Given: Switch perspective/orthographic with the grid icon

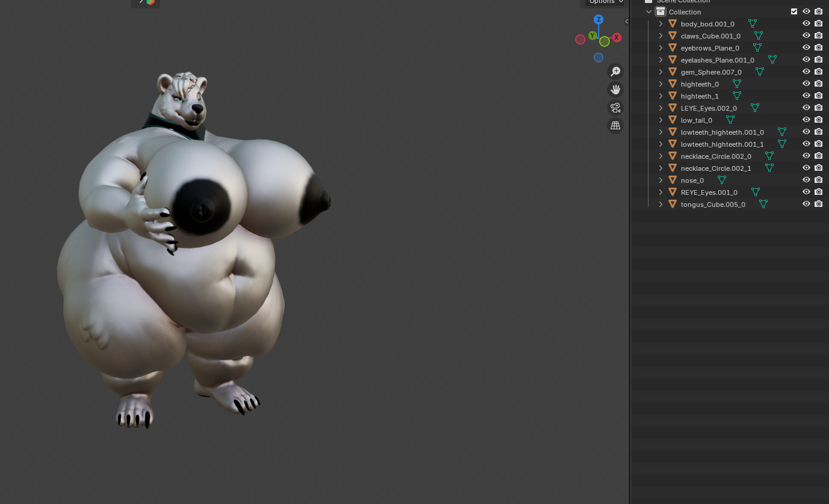Looking at the screenshot, I should [x=615, y=126].
